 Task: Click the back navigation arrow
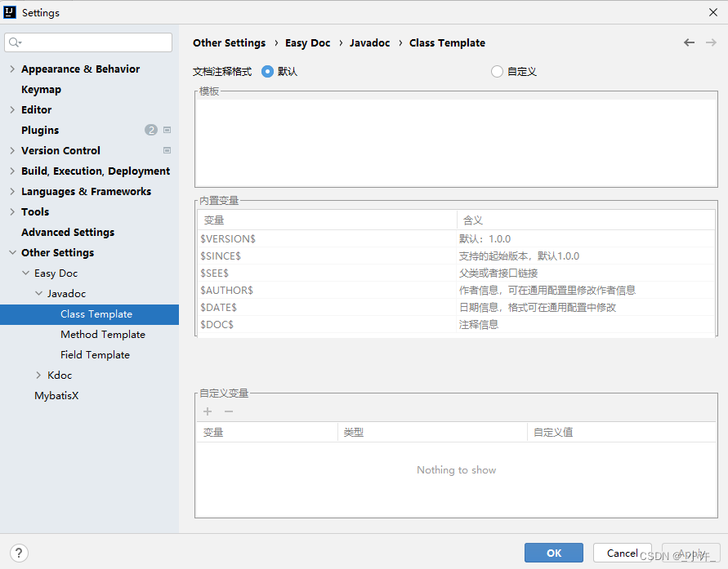(x=689, y=42)
